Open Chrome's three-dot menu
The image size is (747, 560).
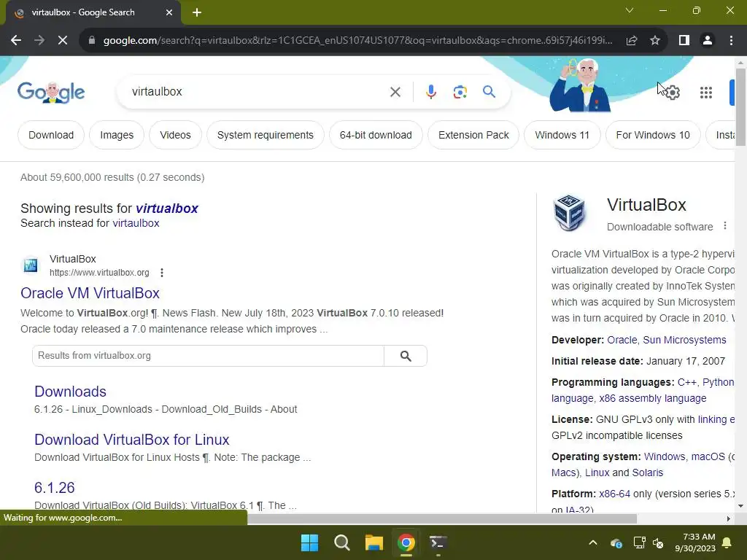tap(731, 41)
